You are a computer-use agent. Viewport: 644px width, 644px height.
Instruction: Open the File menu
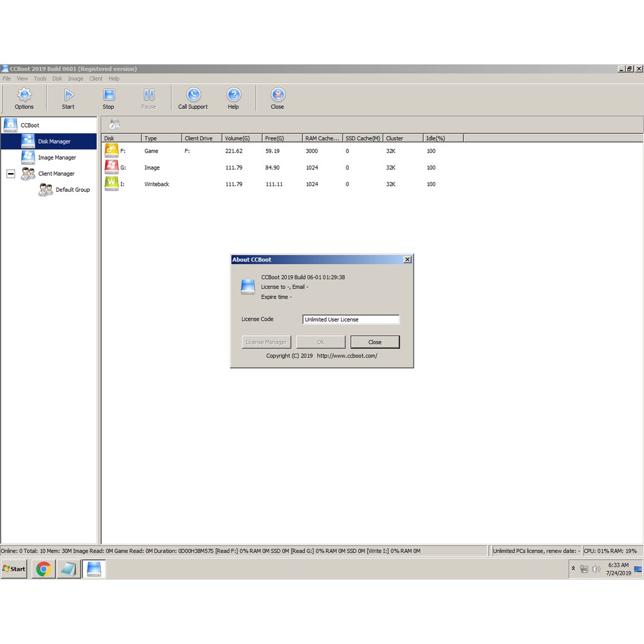click(x=7, y=79)
